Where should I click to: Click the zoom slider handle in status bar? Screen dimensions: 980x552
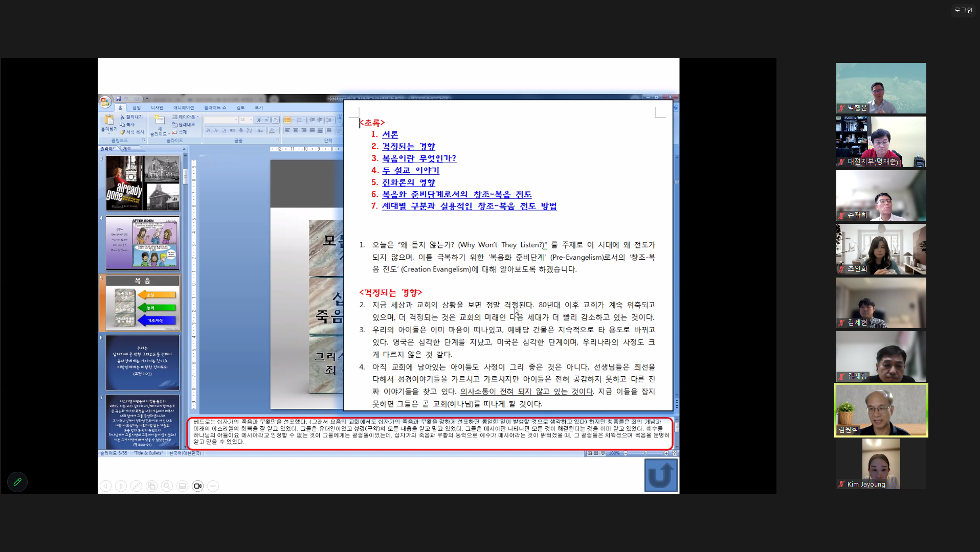645,453
